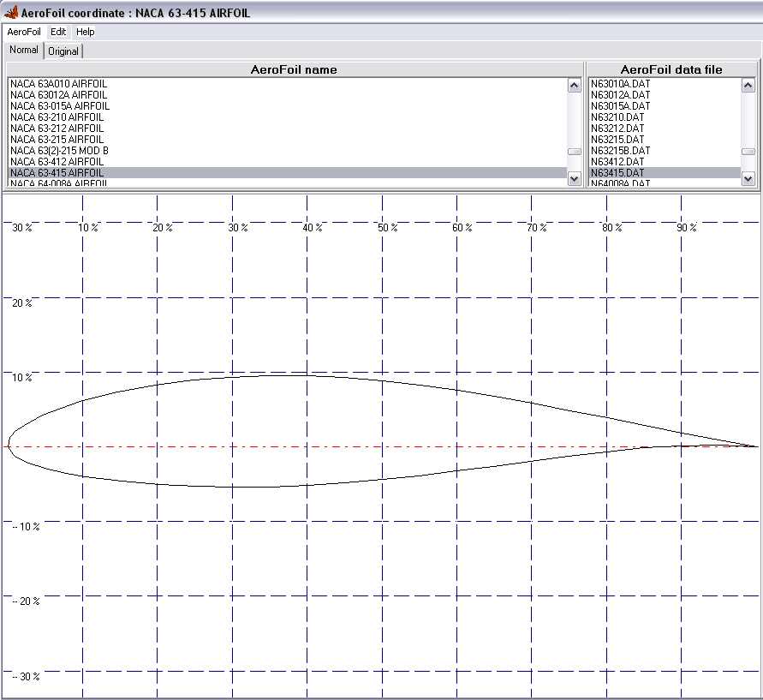
Task: Switch to the Original tab
Action: pyautogui.click(x=63, y=51)
